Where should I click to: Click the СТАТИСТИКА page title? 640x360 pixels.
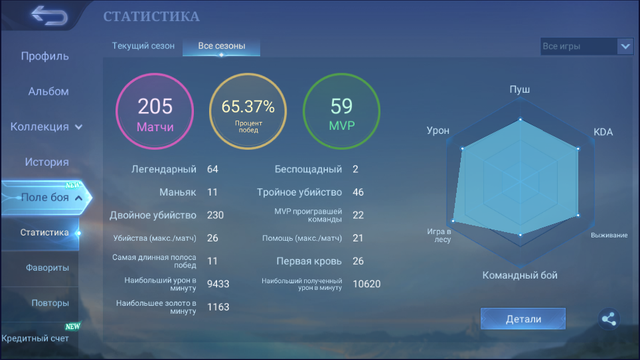[x=151, y=16]
